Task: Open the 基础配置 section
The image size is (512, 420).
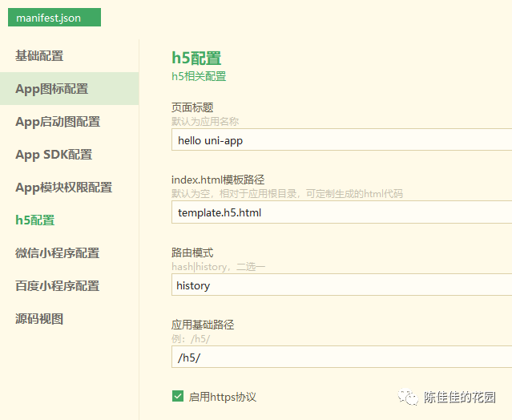Action: (39, 56)
